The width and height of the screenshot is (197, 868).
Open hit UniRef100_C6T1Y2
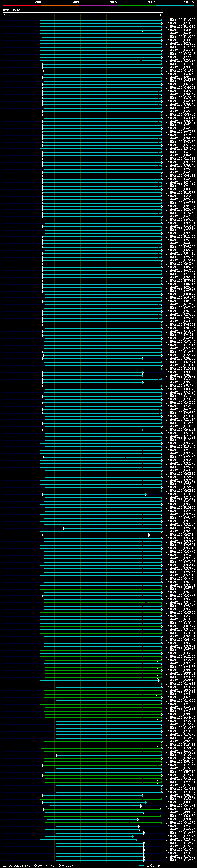180,84
